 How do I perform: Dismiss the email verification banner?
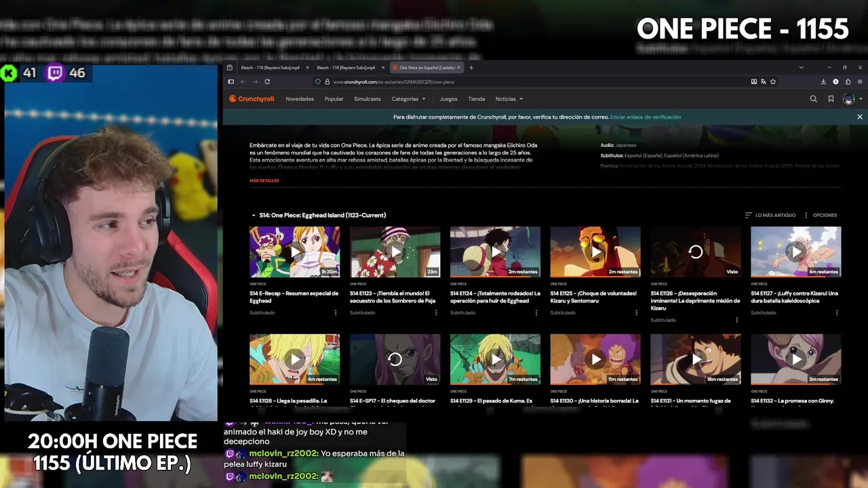tap(860, 117)
